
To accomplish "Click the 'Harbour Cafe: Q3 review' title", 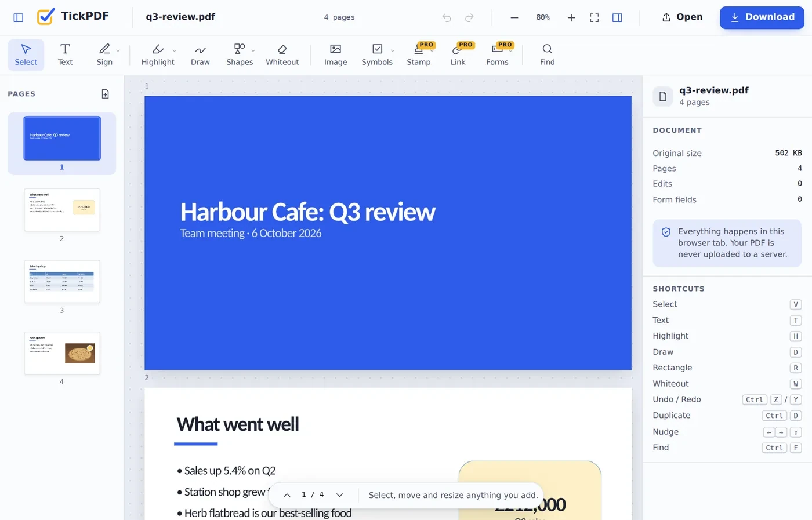I will pos(307,212).
